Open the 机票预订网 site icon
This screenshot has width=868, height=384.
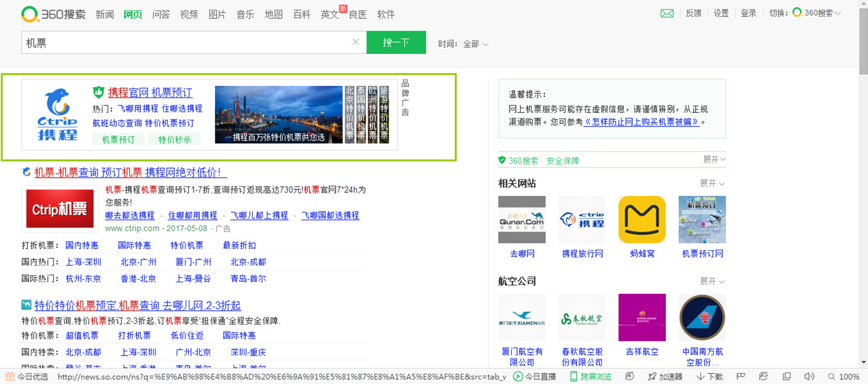pos(702,220)
